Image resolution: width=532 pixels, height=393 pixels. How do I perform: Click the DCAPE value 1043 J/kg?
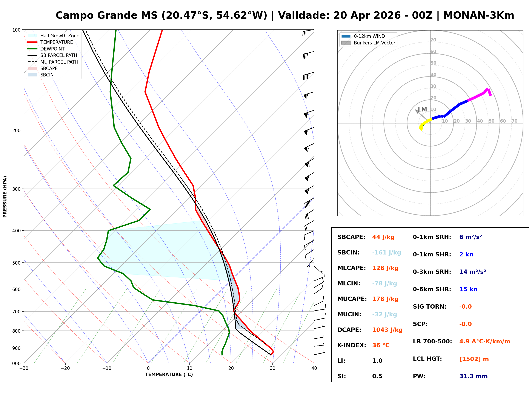pyautogui.click(x=387, y=330)
